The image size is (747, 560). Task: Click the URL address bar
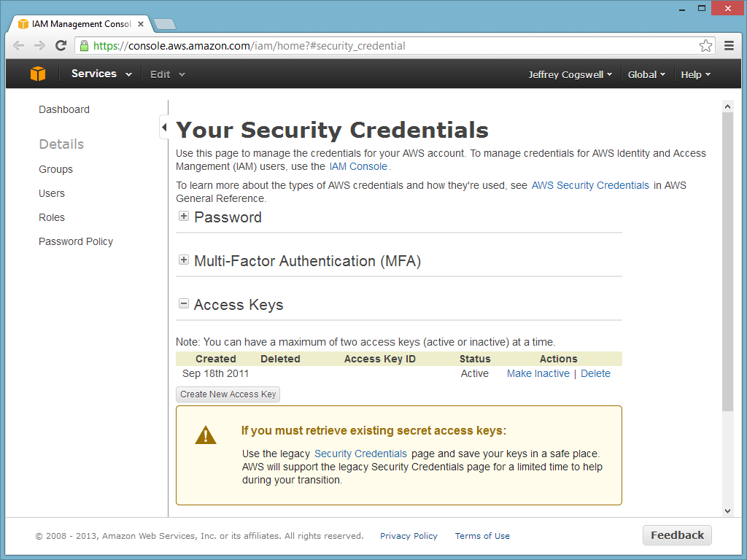[394, 46]
